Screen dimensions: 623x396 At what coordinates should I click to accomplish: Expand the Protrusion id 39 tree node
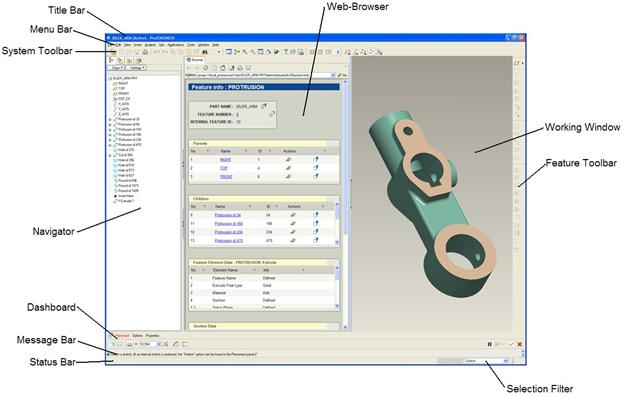[x=110, y=119]
